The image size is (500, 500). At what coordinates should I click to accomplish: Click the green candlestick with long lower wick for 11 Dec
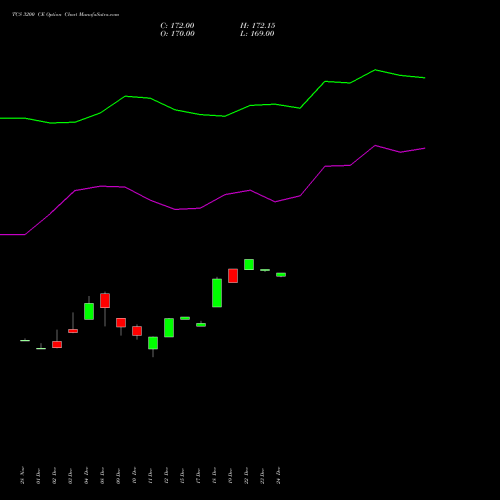tap(153, 343)
